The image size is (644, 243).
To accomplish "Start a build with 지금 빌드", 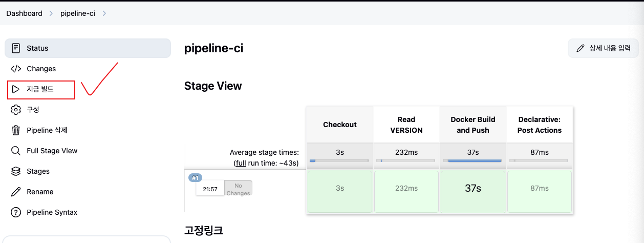I will click(x=88, y=89).
